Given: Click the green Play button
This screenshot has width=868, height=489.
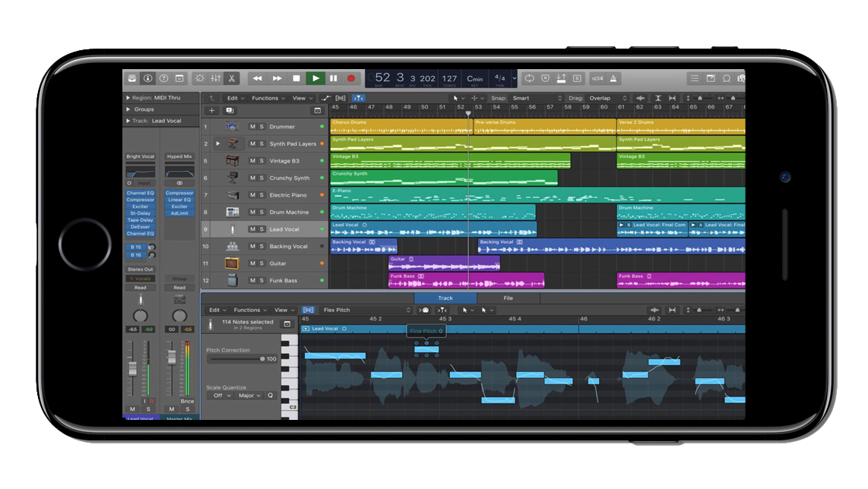Looking at the screenshot, I should (x=315, y=78).
